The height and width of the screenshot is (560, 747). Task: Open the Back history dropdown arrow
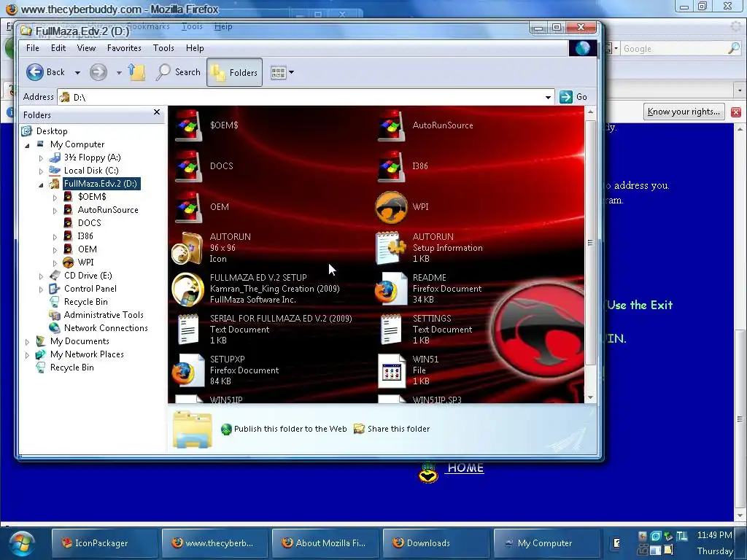77,73
